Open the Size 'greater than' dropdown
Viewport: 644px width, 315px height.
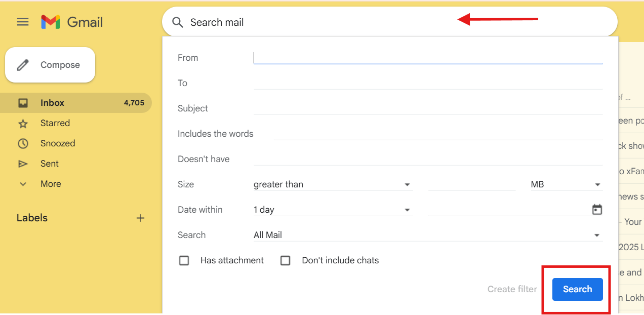coord(333,184)
